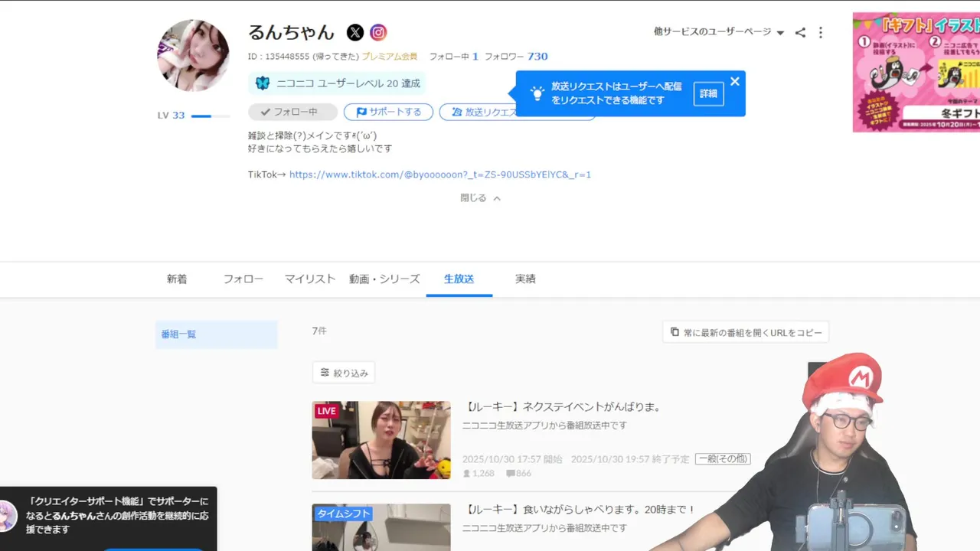Click the 一般(その他) category tag
980x551 pixels.
(x=723, y=458)
